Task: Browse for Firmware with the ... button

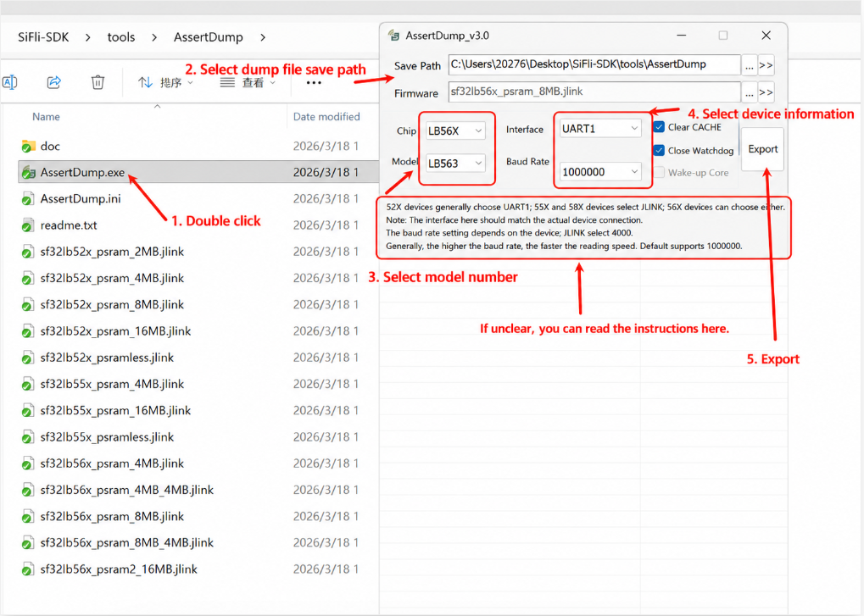Action: coord(749,92)
